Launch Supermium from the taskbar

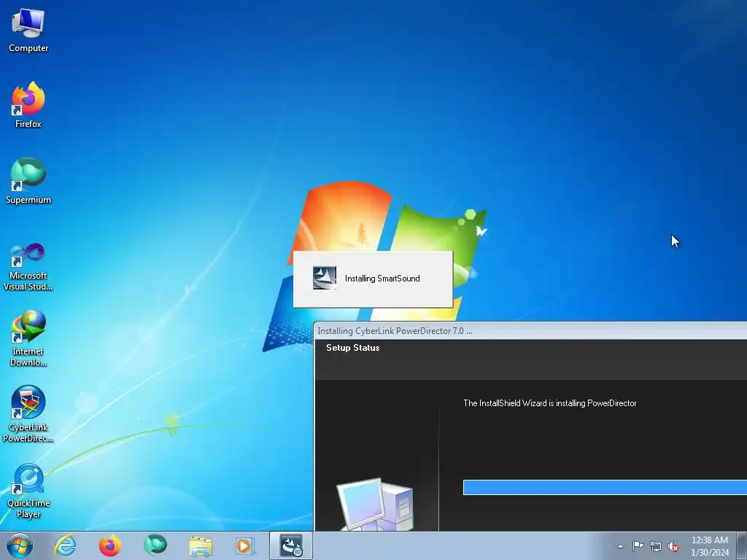[x=155, y=545]
